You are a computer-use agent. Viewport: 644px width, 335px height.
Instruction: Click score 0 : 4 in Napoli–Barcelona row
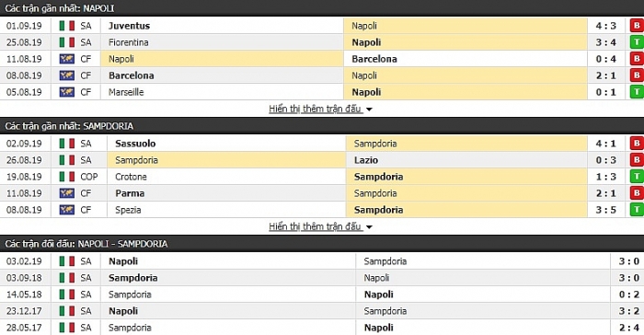coord(606,59)
